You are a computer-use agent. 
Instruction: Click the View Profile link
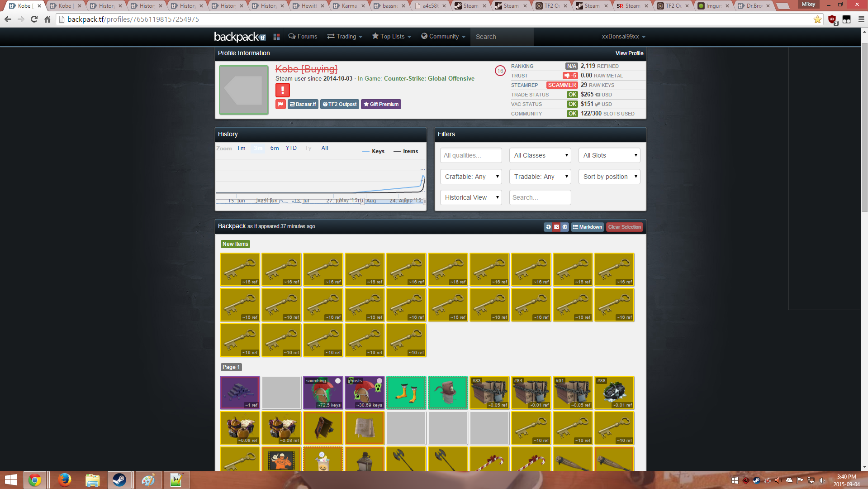(629, 53)
